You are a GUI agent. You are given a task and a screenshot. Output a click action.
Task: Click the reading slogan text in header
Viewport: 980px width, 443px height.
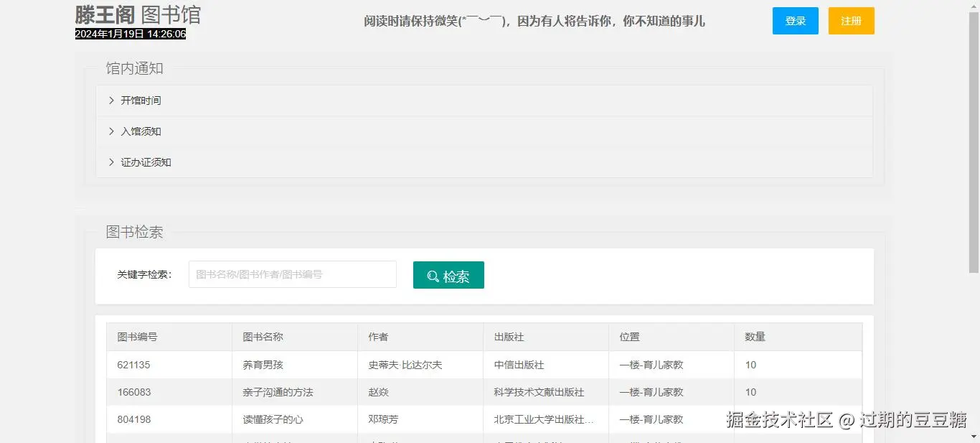tap(534, 21)
